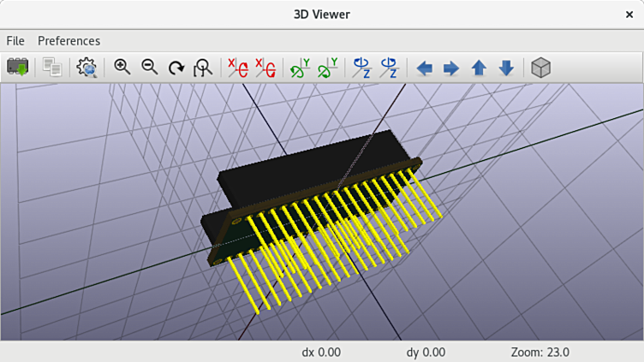Move view left with the blue arrow
This screenshot has height=362, width=644.
[424, 68]
